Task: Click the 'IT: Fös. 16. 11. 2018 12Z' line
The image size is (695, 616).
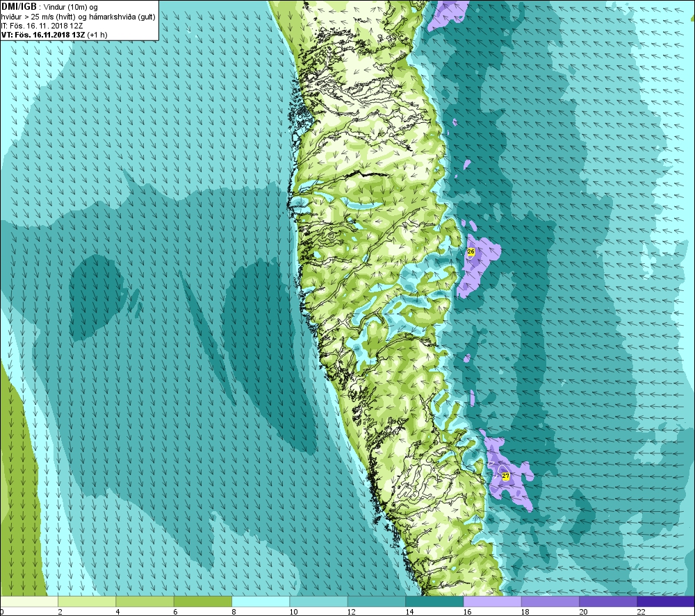Action: pyautogui.click(x=42, y=26)
